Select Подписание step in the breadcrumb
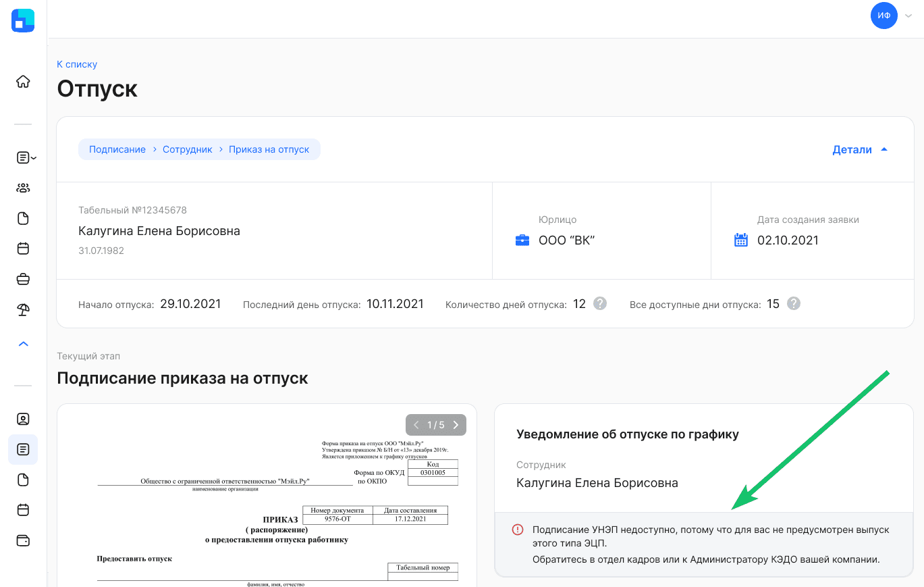This screenshot has width=924, height=587. (117, 149)
